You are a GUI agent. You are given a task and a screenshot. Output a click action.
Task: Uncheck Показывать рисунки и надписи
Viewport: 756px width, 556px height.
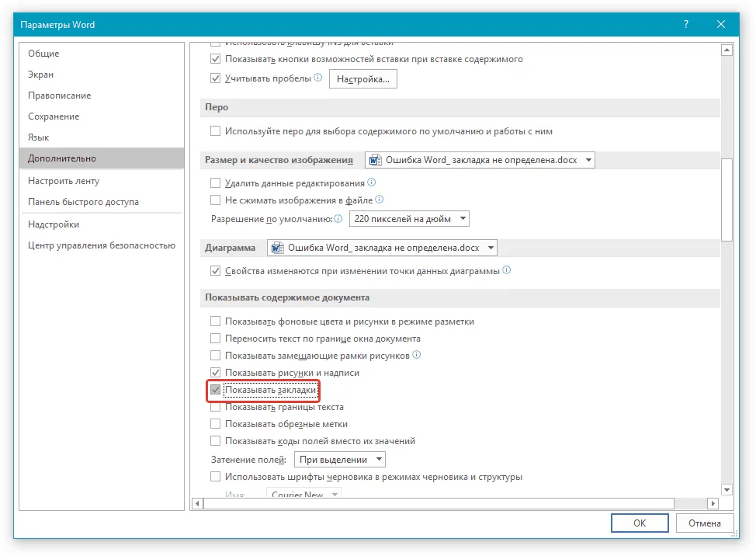click(x=216, y=372)
